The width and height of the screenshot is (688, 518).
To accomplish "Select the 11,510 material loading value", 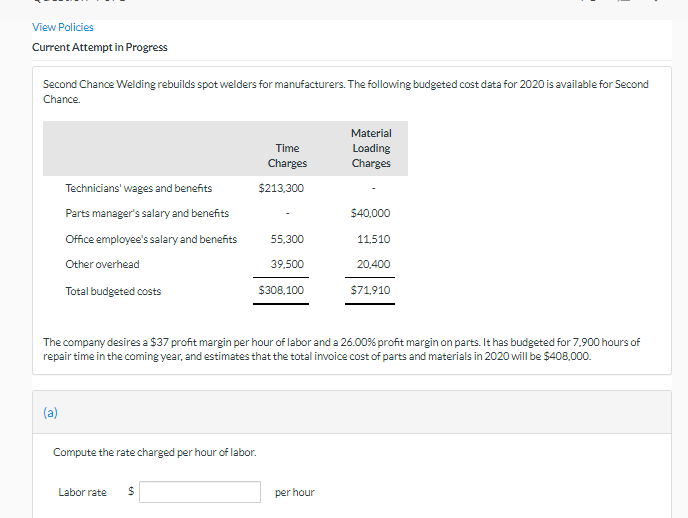I will click(x=373, y=239).
